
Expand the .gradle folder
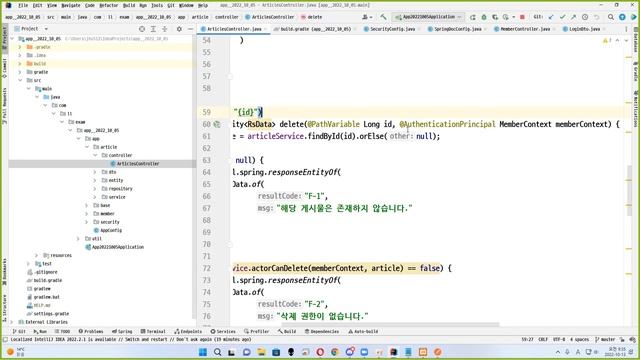pyautogui.click(x=20, y=47)
